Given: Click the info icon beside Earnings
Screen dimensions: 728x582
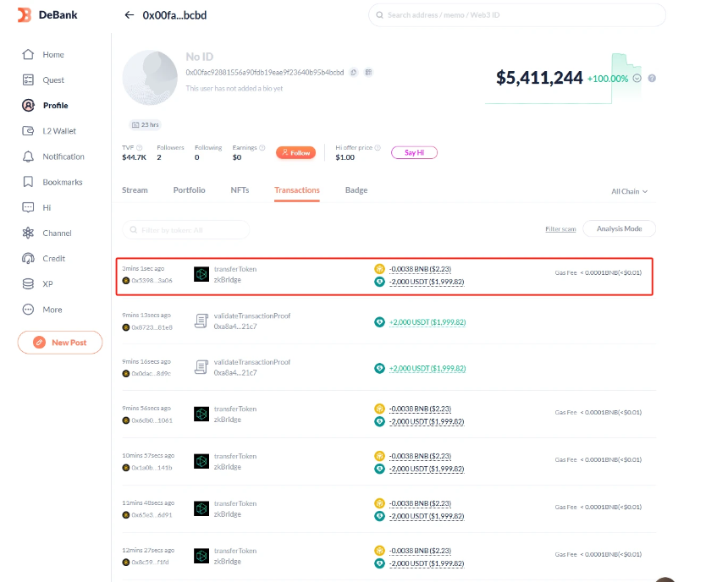Looking at the screenshot, I should (x=262, y=147).
